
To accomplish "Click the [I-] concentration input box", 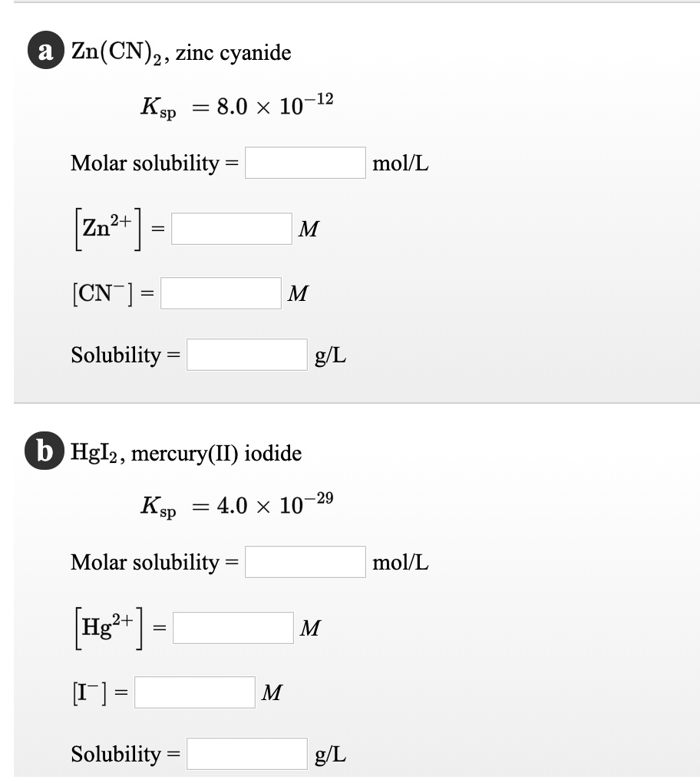I will [x=194, y=692].
